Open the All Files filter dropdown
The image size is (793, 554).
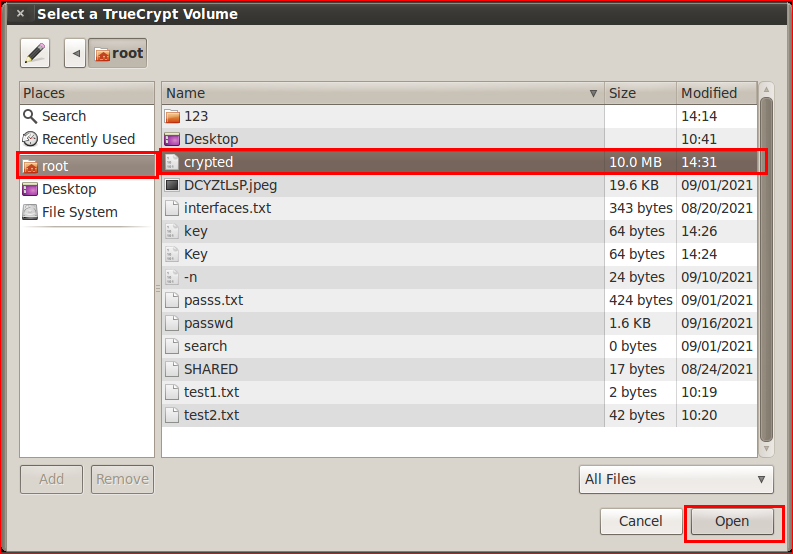(x=676, y=479)
